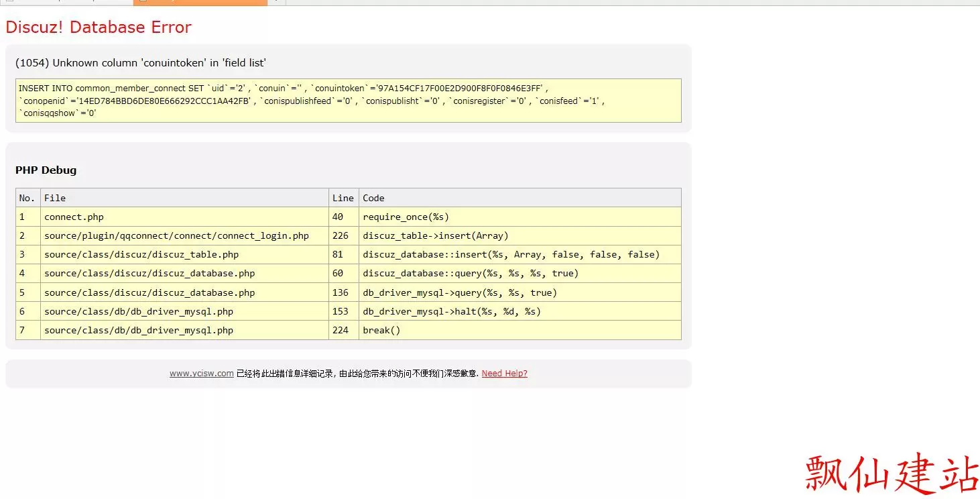Select the connect_login.php file path cell
The height and width of the screenshot is (499, 980).
pyautogui.click(x=184, y=235)
